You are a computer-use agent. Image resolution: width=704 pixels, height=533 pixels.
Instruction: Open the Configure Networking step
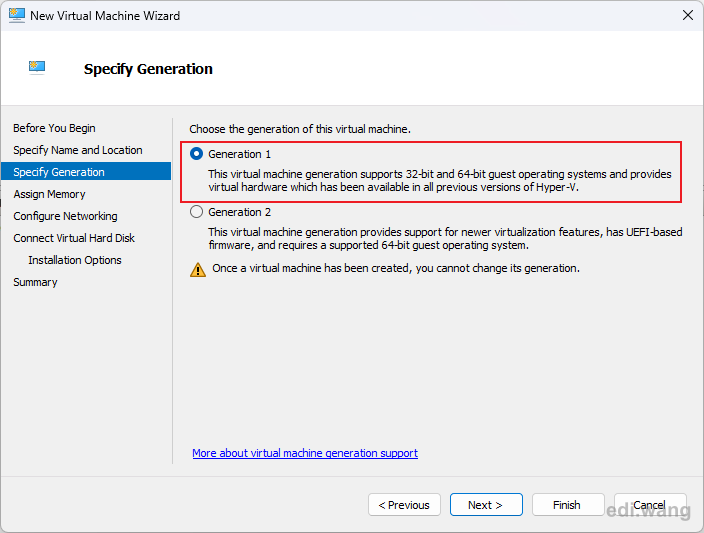(65, 216)
